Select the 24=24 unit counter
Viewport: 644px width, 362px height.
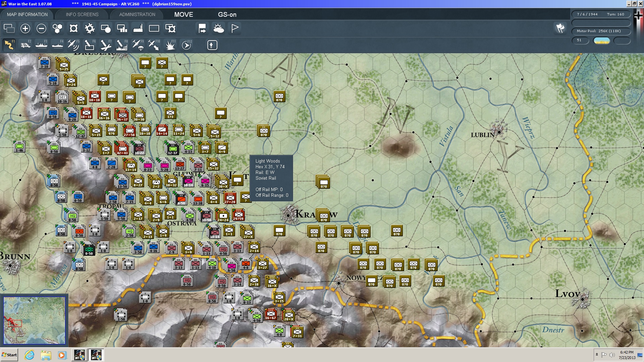tap(223, 216)
